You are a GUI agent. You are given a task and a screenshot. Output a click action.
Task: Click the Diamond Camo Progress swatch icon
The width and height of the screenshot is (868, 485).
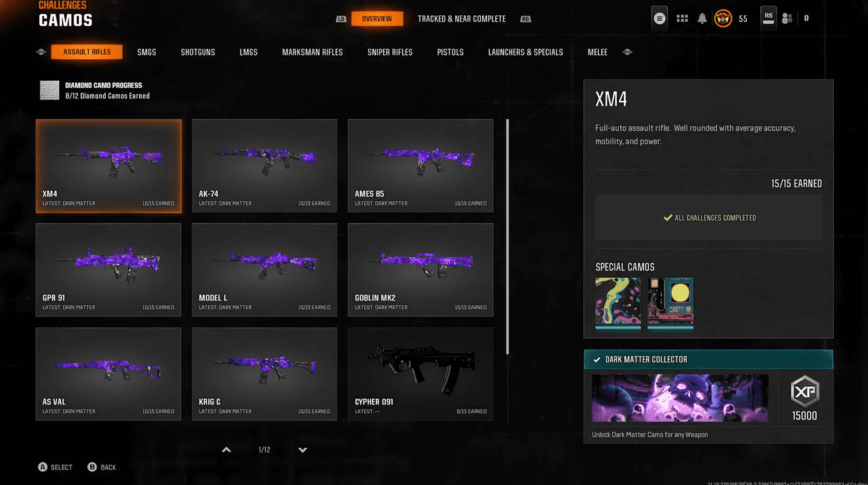(49, 90)
